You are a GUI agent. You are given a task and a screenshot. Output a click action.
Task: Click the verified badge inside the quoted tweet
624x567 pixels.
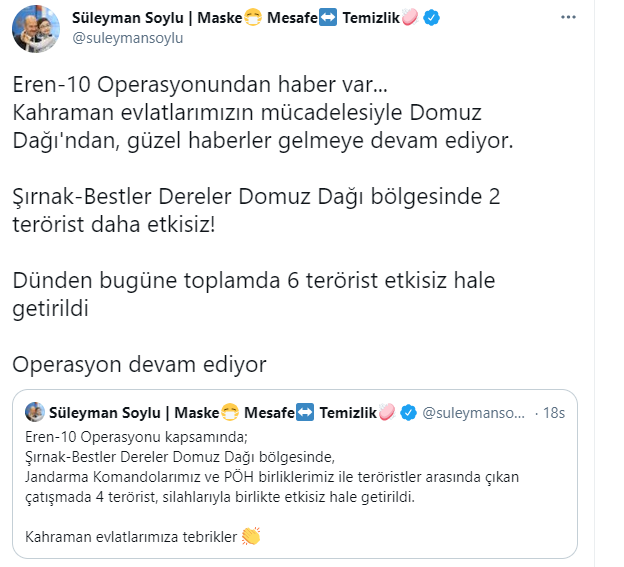click(408, 413)
